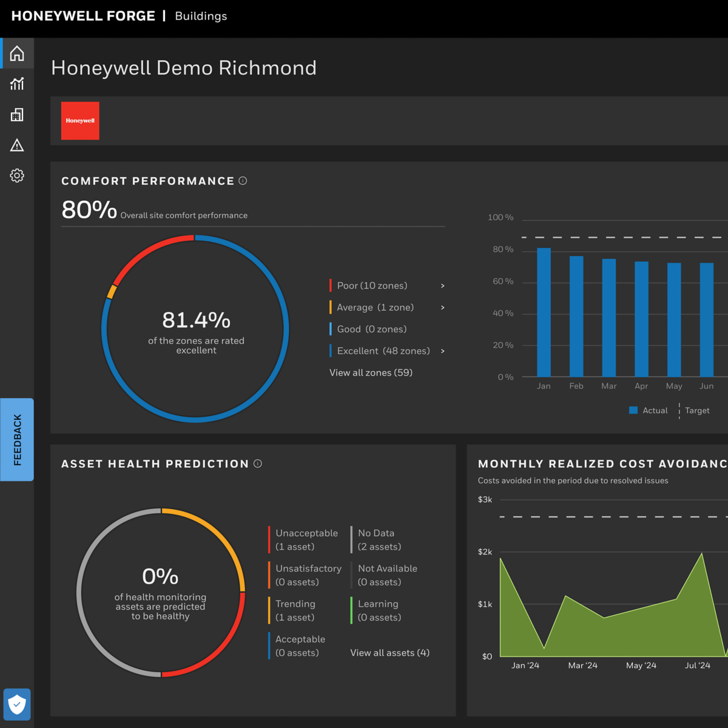The image size is (728, 728).
Task: Click May '24 axis label in cost chart
Action: pos(641,666)
